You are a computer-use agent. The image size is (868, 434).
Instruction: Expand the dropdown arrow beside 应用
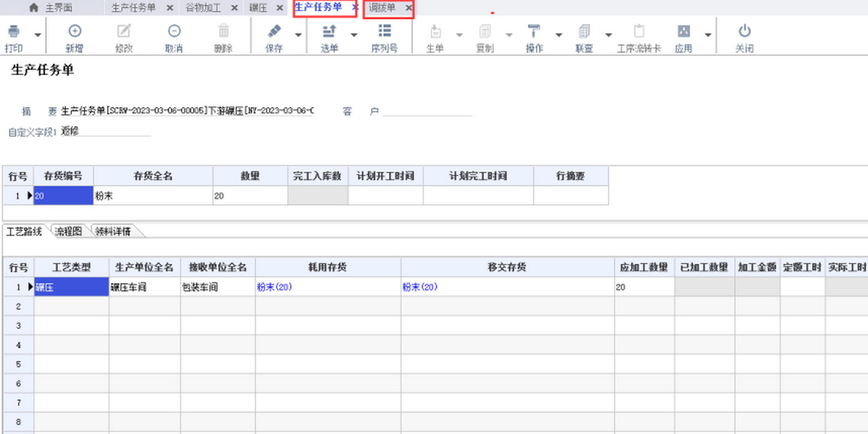(x=708, y=35)
